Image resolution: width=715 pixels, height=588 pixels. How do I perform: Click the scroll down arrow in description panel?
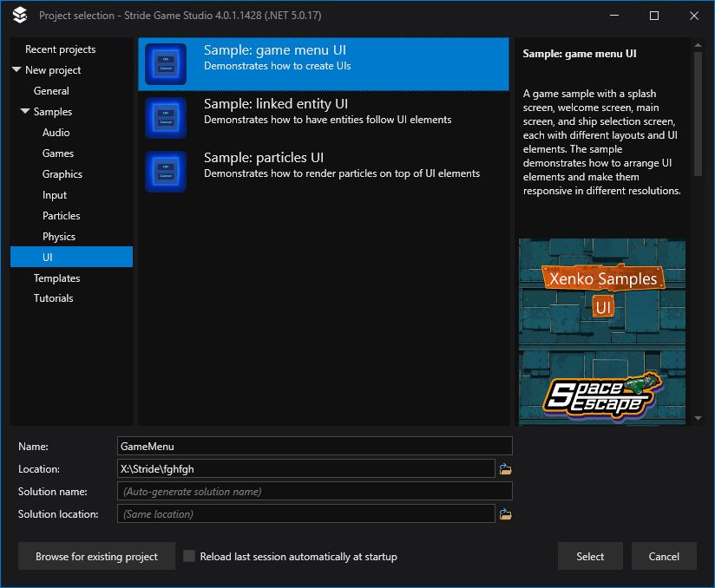click(698, 418)
